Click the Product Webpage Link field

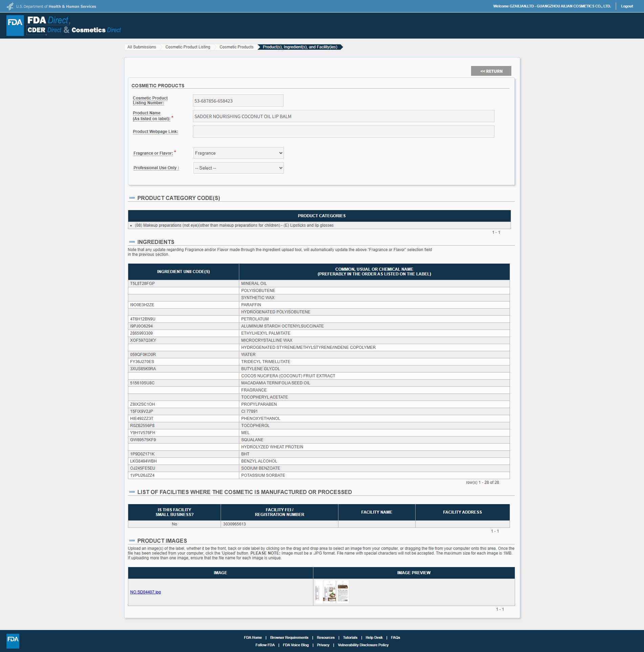(x=343, y=132)
